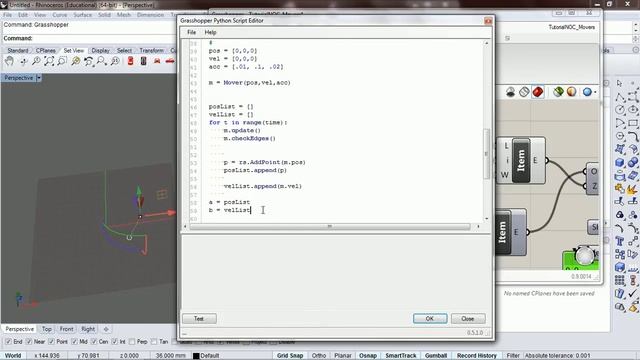Toggle Ortho in the status bar
Image resolution: width=640 pixels, height=360 pixels.
319,356
